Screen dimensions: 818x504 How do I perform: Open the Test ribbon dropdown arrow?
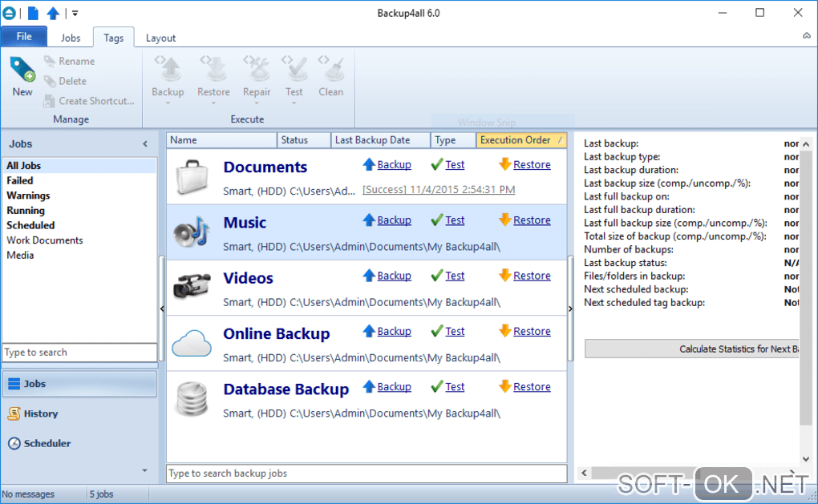[294, 103]
